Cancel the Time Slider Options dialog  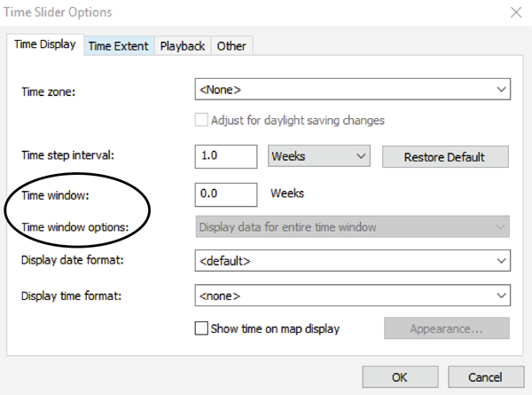(x=484, y=377)
